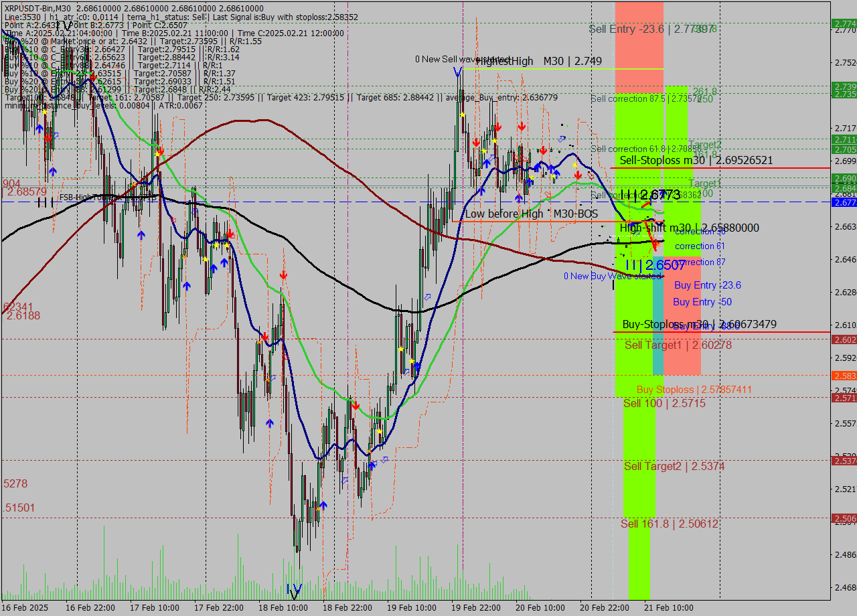The height and width of the screenshot is (616, 857).
Task: Select the Sell 161.8 2.50612 level label
Action: [669, 524]
